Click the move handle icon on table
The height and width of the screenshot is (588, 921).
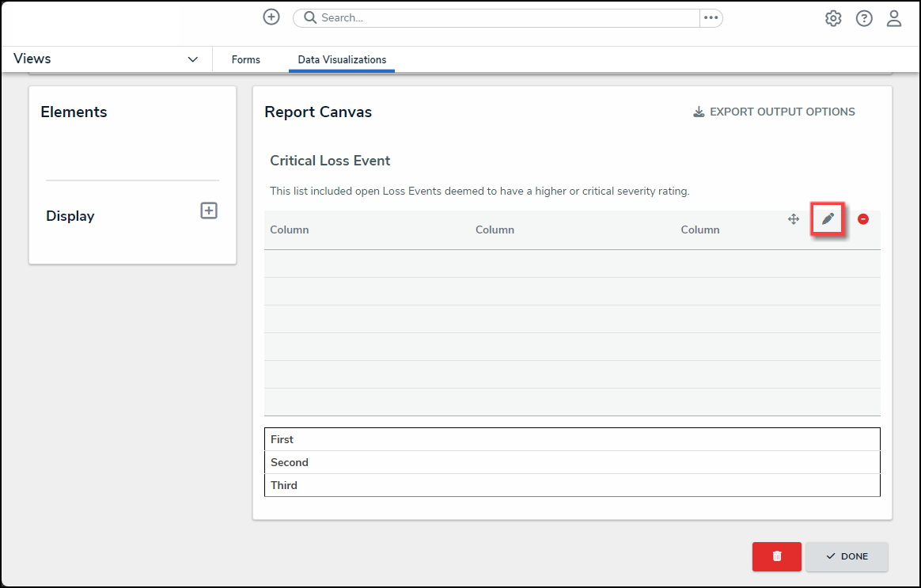click(x=794, y=219)
